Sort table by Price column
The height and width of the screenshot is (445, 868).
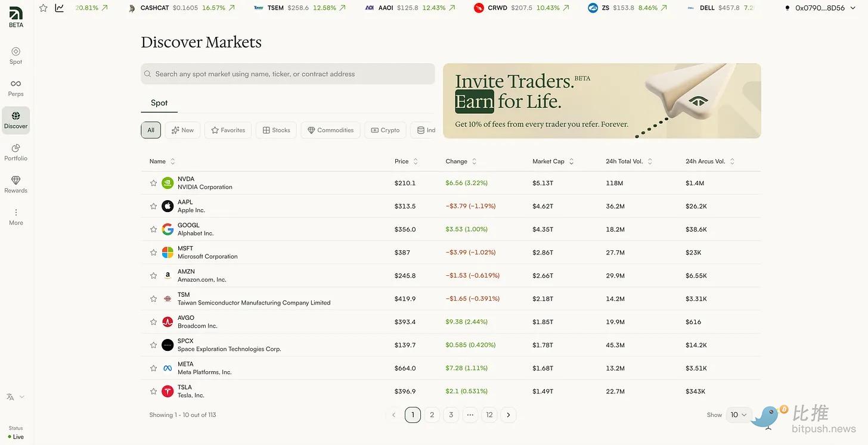click(x=406, y=161)
